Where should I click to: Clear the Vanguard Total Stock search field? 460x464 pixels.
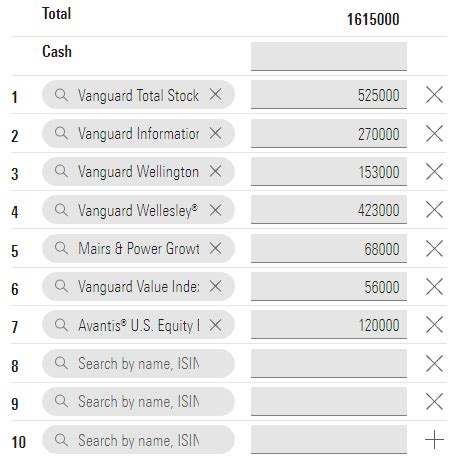coord(215,94)
